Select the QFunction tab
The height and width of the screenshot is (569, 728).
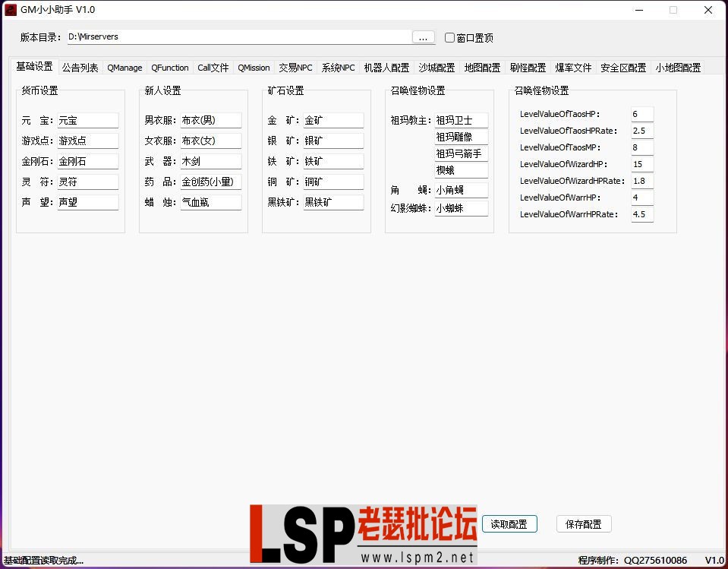click(x=169, y=67)
